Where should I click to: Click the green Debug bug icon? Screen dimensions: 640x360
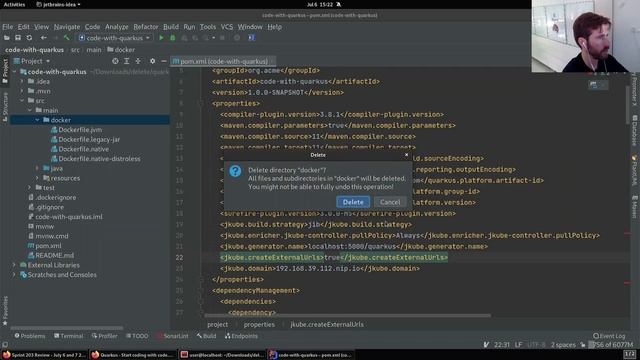(x=173, y=38)
